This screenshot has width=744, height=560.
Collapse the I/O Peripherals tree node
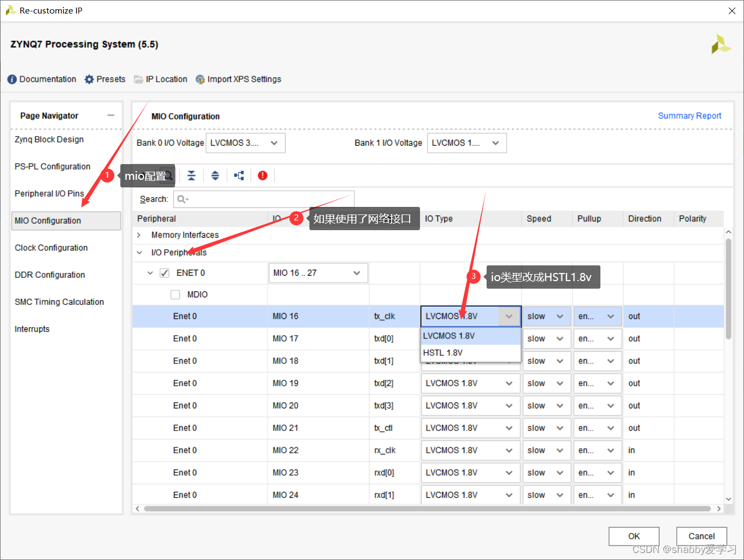(x=139, y=252)
